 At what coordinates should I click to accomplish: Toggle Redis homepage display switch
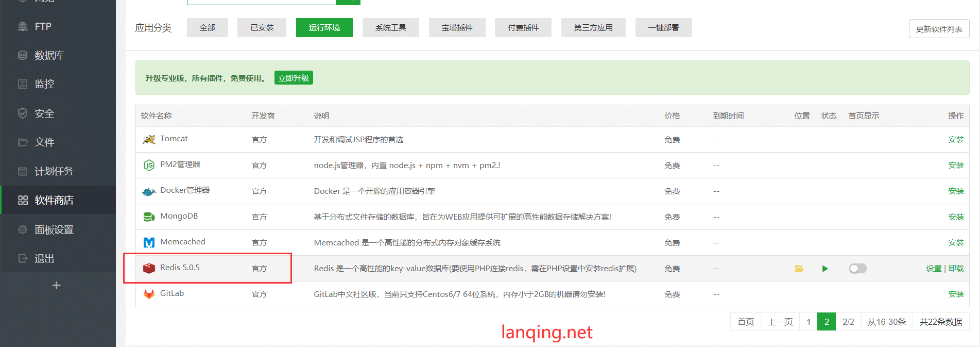[857, 268]
